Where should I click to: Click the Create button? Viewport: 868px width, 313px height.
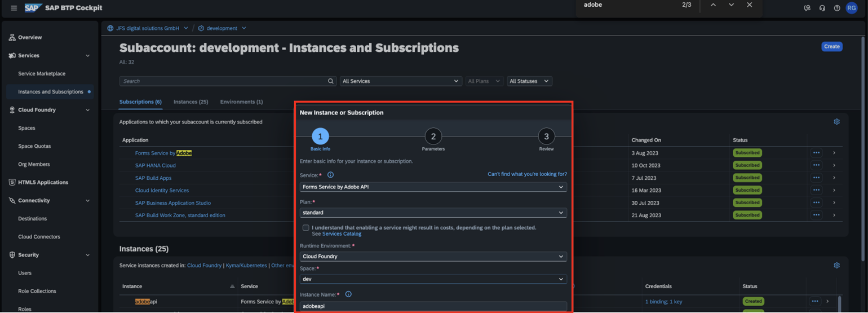831,46
